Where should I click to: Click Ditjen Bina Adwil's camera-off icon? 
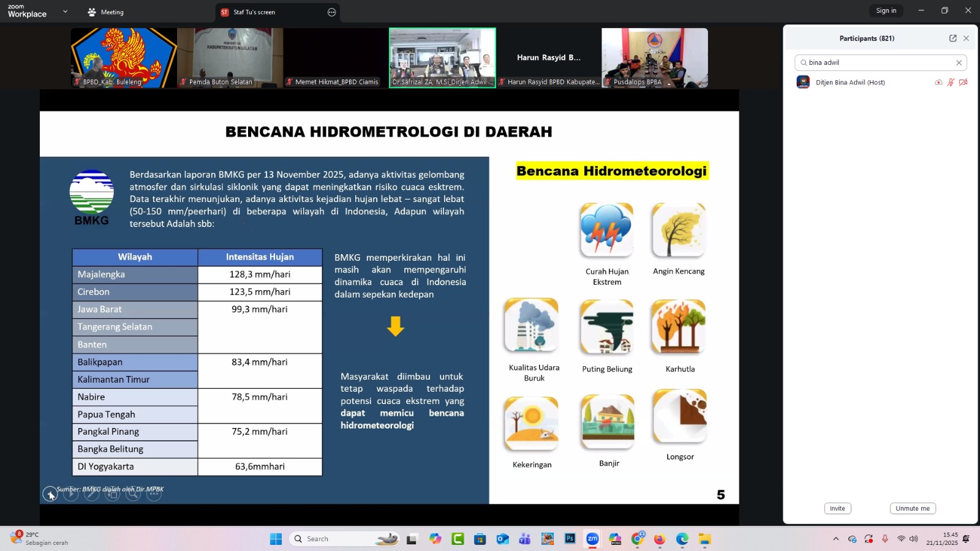(x=963, y=82)
